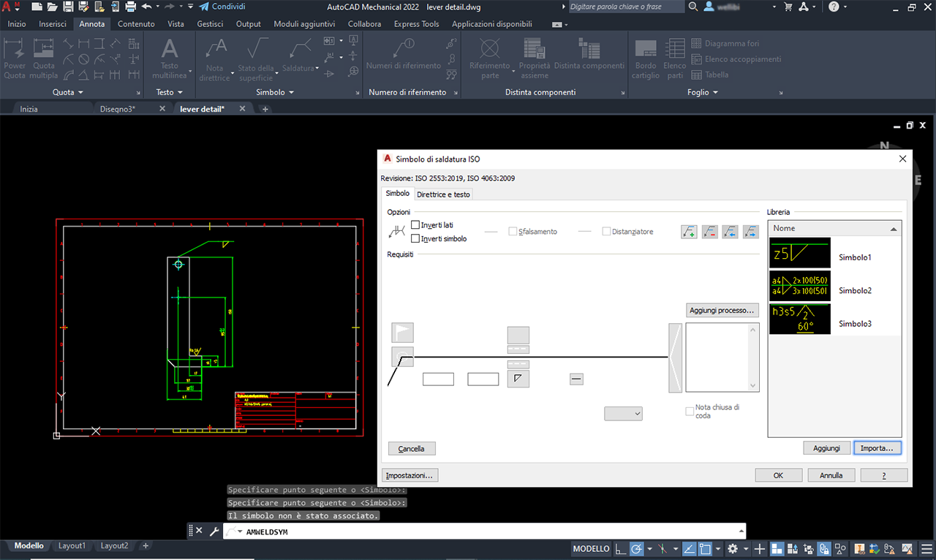Click the Saldatura weld symbol tool
This screenshot has width=936, height=560.
point(300,55)
